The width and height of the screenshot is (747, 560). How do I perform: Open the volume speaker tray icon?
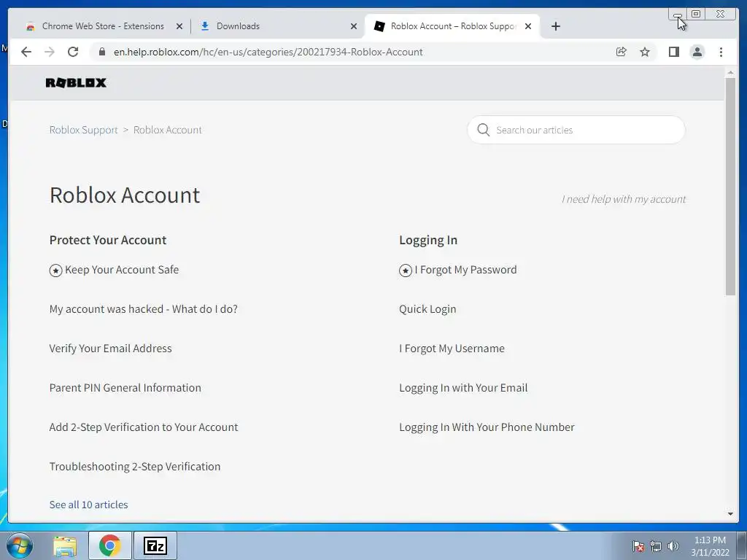(673, 546)
